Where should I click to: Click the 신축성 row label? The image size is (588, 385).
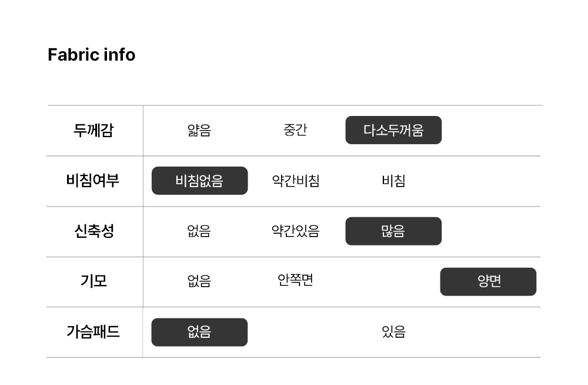93,231
